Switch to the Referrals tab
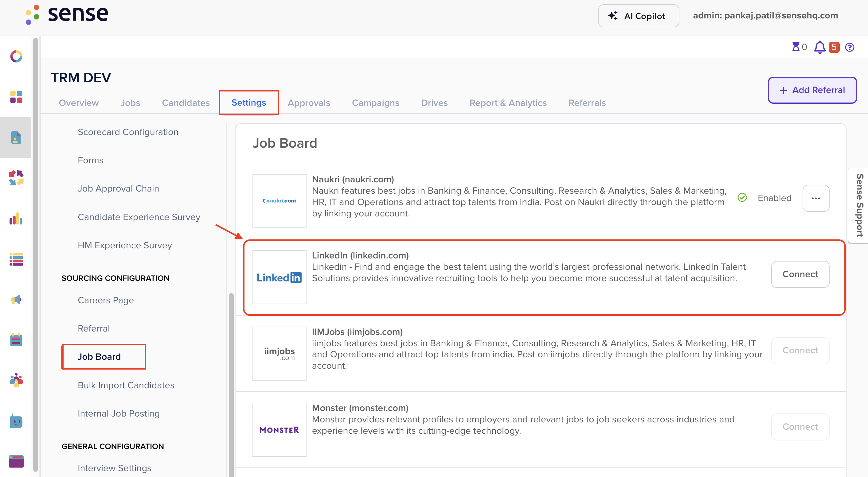 click(x=587, y=103)
